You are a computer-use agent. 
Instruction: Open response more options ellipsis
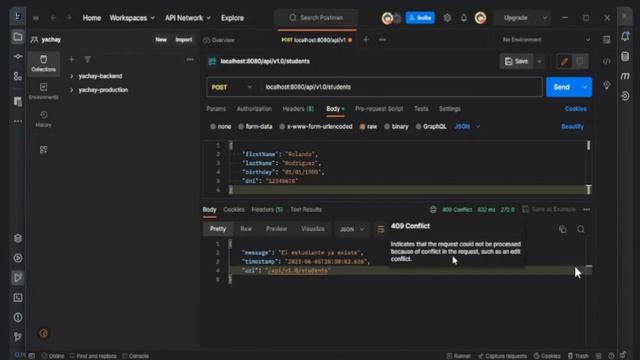coord(587,209)
